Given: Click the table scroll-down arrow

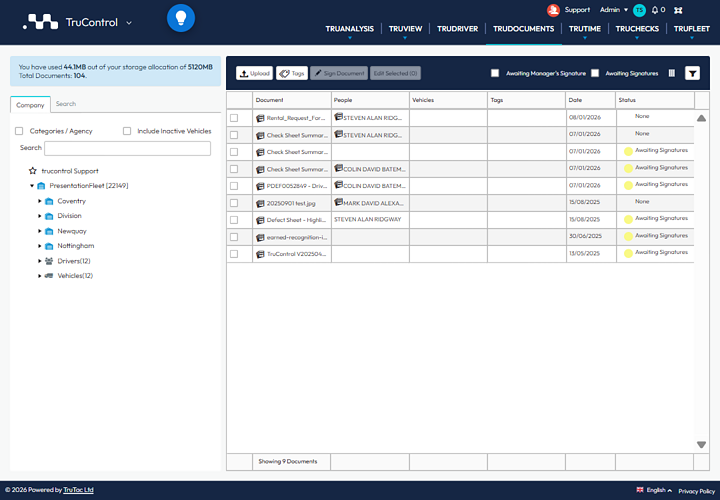Looking at the screenshot, I should (701, 444).
